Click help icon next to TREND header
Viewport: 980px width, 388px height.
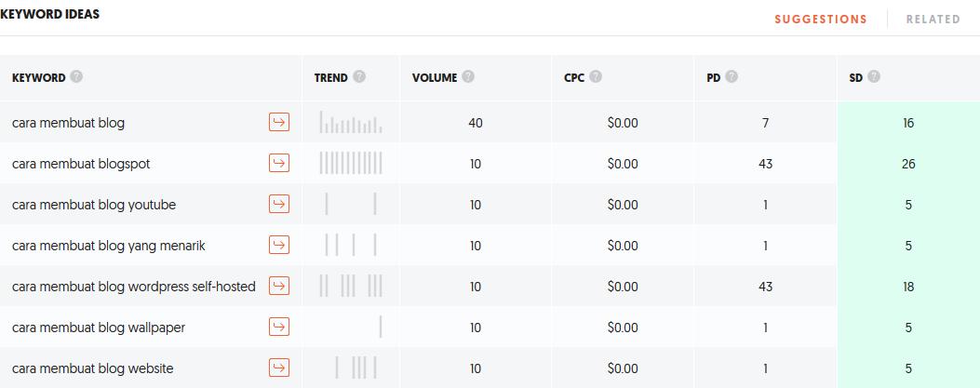(358, 77)
